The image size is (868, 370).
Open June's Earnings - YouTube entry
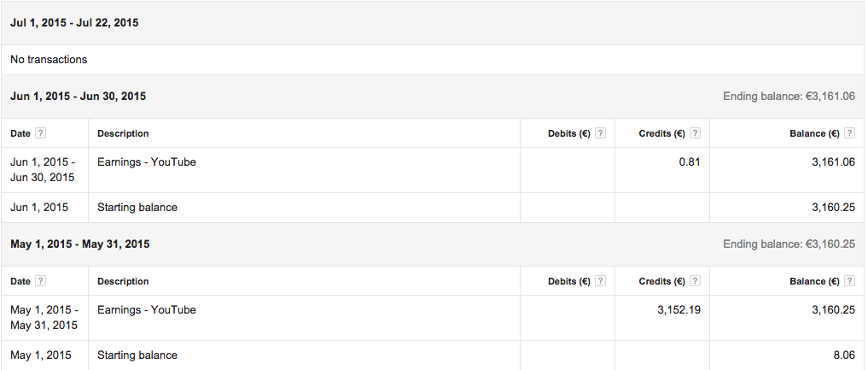click(147, 162)
